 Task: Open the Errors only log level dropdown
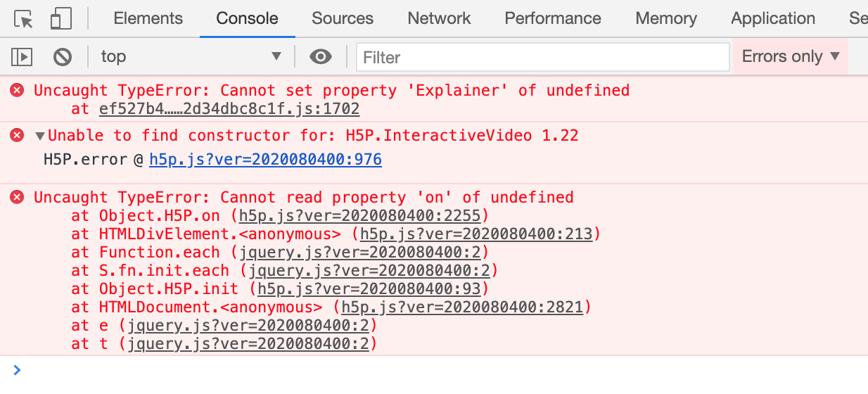pyautogui.click(x=791, y=56)
